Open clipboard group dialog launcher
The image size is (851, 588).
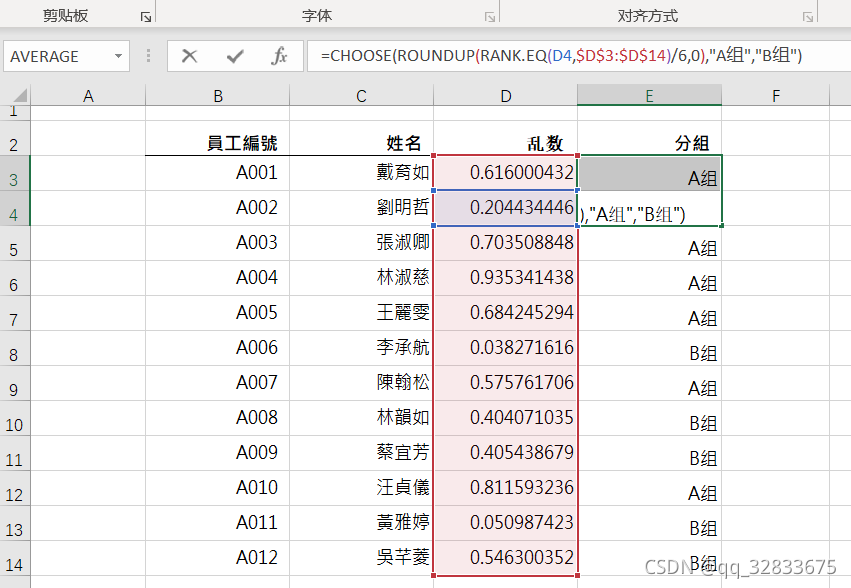[x=145, y=17]
